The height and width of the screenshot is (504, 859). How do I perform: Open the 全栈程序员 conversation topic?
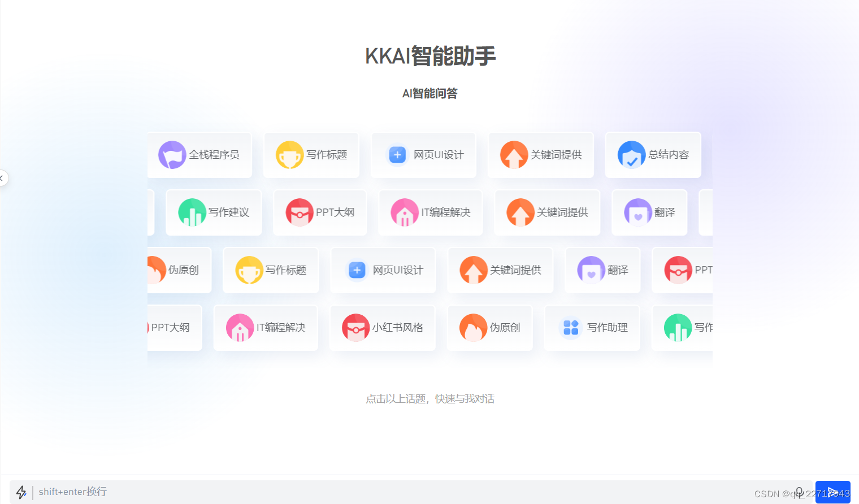(201, 155)
